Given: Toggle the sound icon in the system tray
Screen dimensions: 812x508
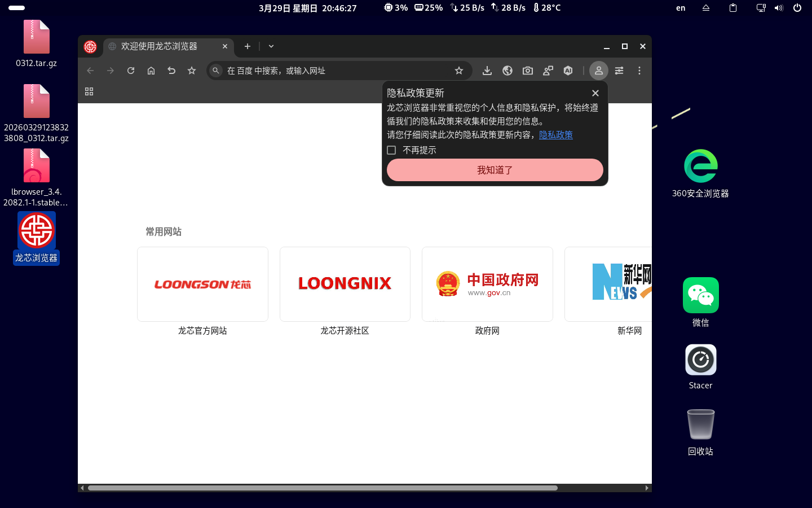Looking at the screenshot, I should click(x=779, y=8).
